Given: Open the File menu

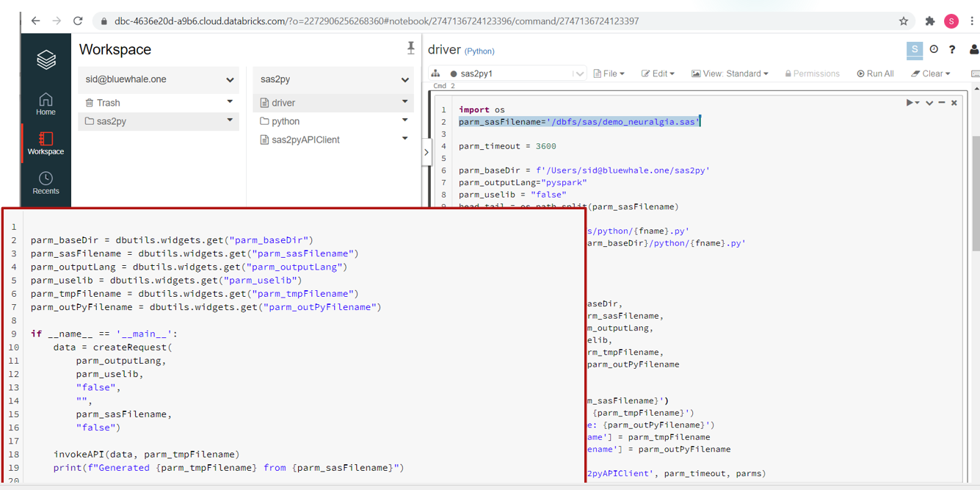Looking at the screenshot, I should 609,73.
